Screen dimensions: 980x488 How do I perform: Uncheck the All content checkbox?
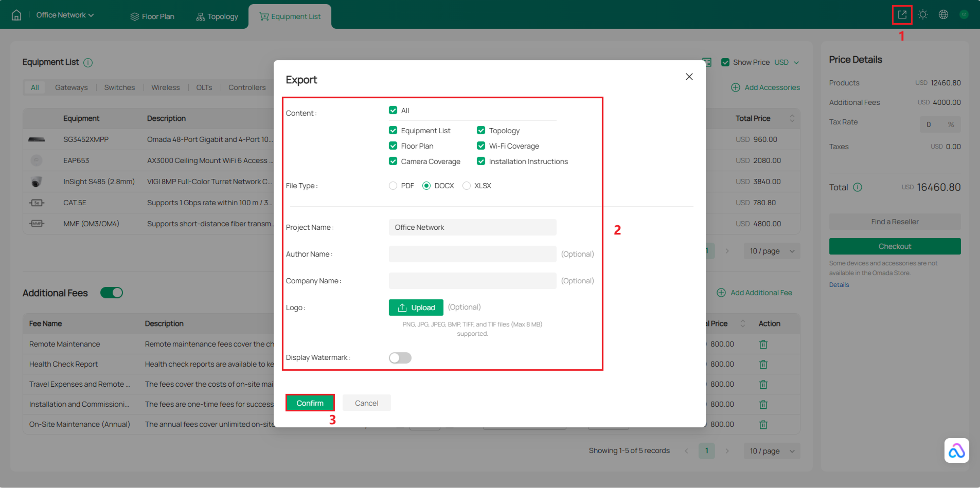393,110
